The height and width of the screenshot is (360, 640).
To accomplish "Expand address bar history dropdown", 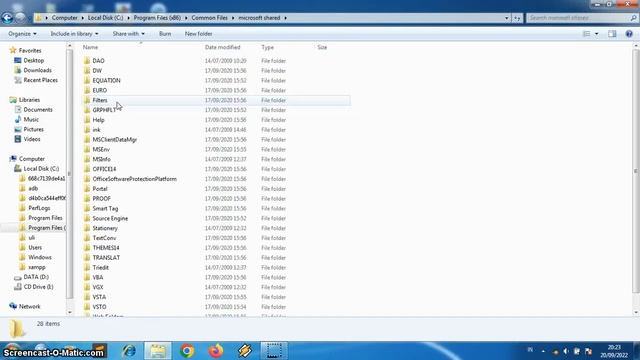I will click(x=507, y=18).
